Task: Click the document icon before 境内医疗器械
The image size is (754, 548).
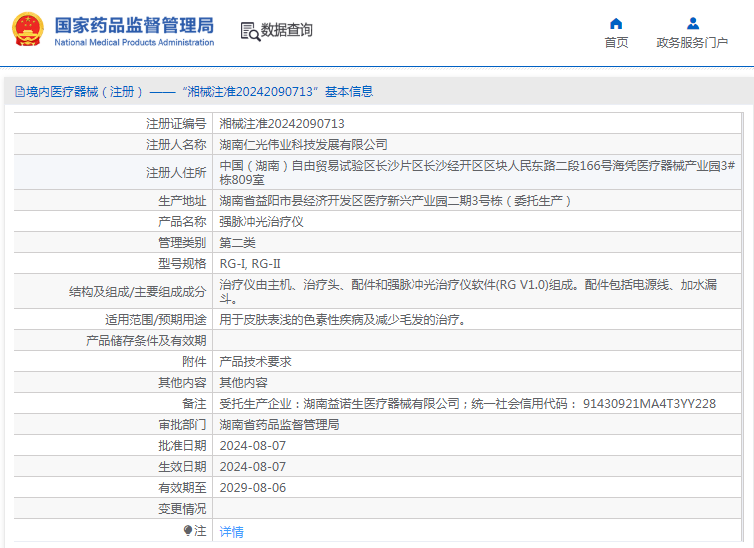Action: point(20,91)
